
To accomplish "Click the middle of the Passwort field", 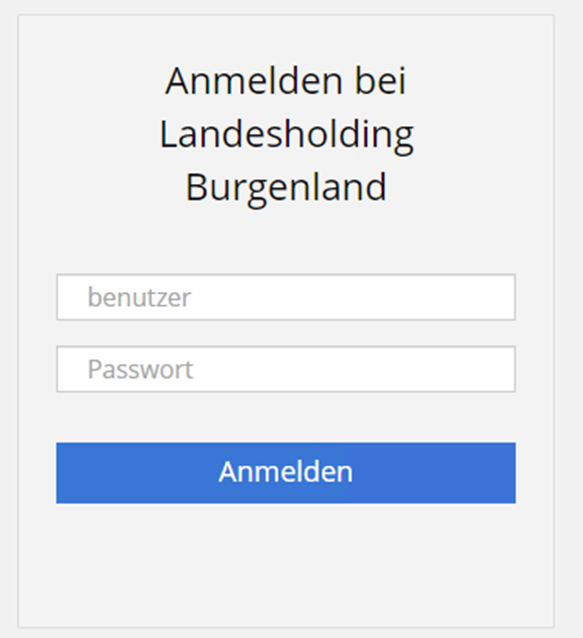I will [286, 369].
